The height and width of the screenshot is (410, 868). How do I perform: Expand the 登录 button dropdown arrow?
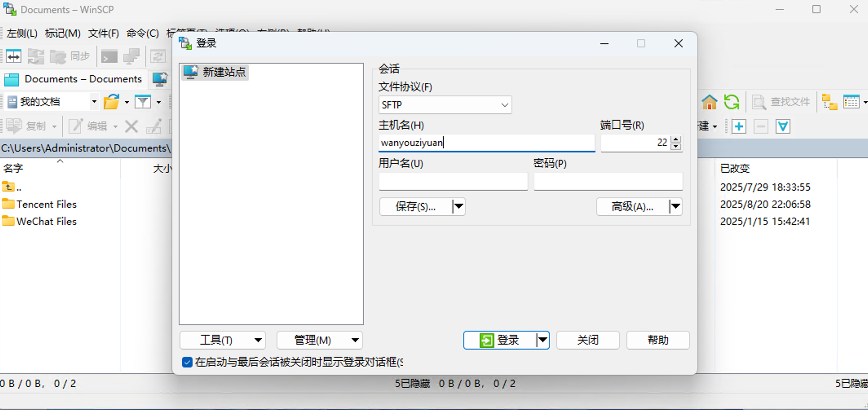click(543, 340)
